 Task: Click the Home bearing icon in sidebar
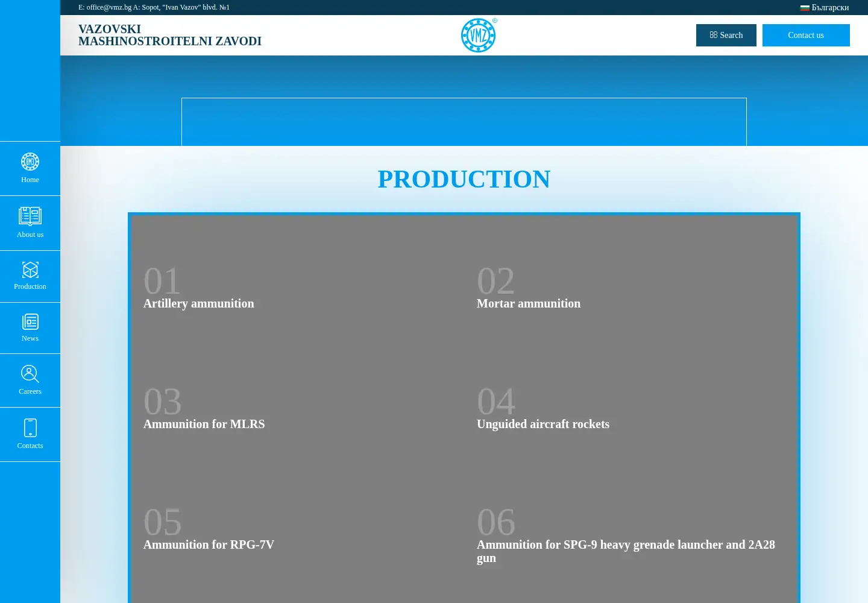pyautogui.click(x=30, y=162)
